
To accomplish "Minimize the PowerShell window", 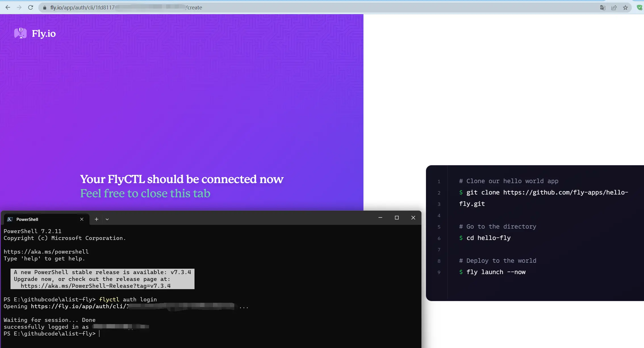I will coord(380,217).
